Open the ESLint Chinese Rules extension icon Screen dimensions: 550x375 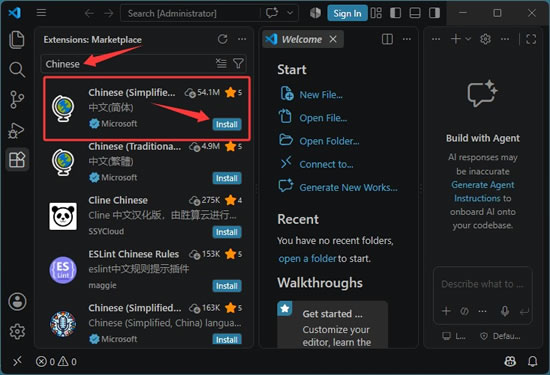coord(63,270)
